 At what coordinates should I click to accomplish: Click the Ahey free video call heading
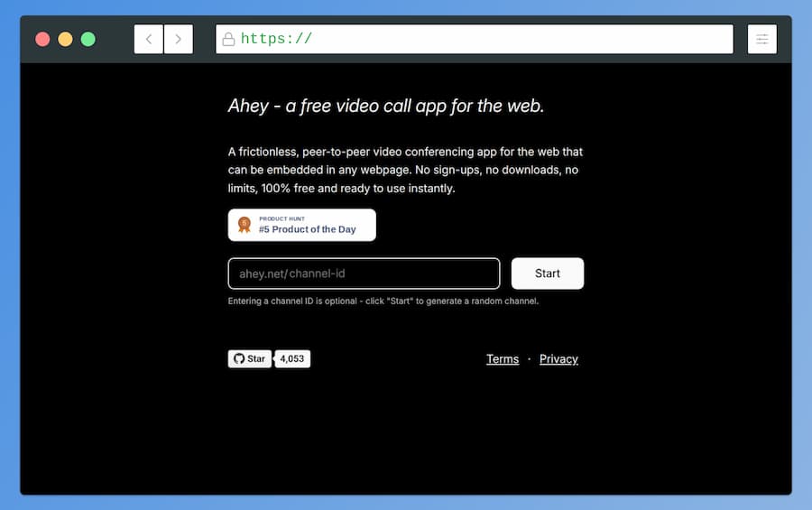click(x=386, y=106)
